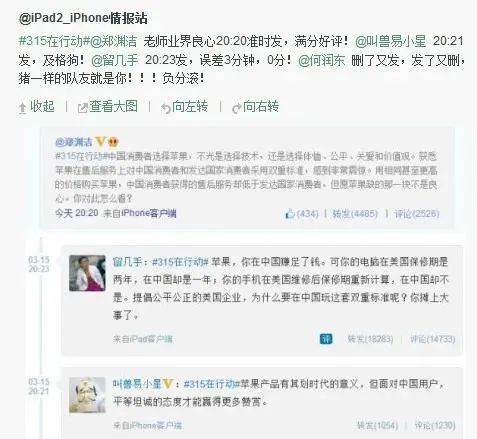Click the gold V verified badge by 郑渊洁
Viewport: 477px width, 439px height.
pos(100,142)
